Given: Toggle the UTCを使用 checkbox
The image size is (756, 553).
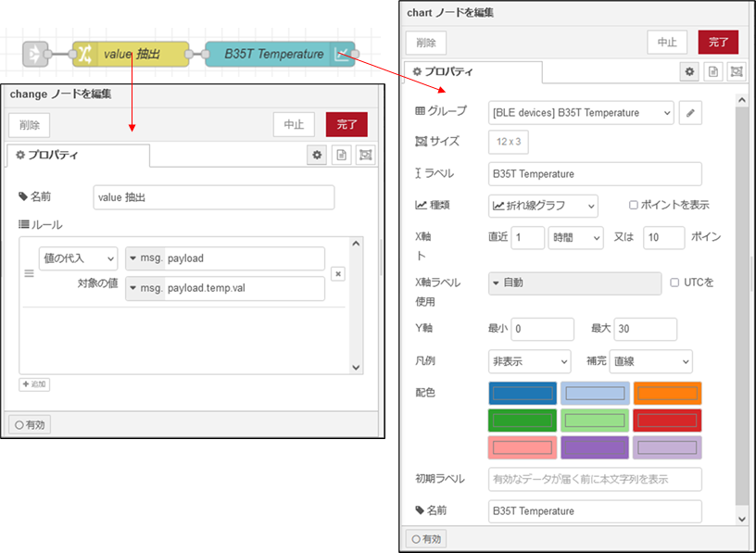Looking at the screenshot, I should (x=675, y=283).
